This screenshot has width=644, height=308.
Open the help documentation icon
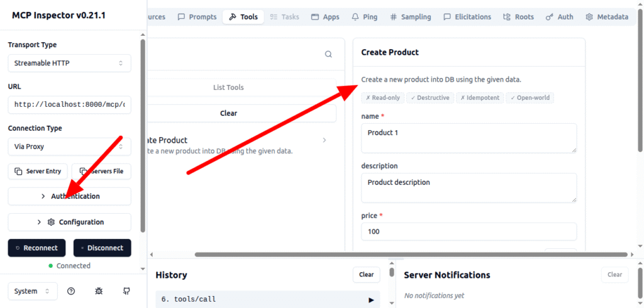click(71, 291)
